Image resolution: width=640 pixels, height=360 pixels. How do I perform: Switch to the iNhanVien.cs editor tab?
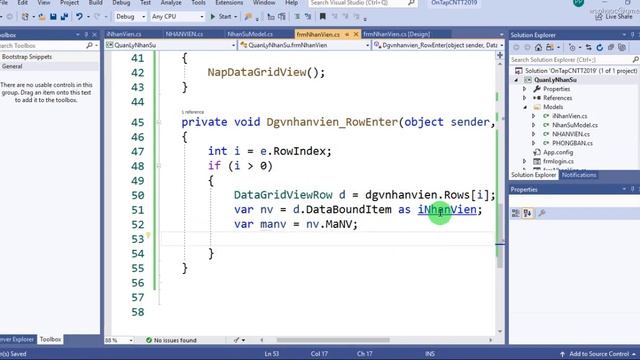pos(124,34)
